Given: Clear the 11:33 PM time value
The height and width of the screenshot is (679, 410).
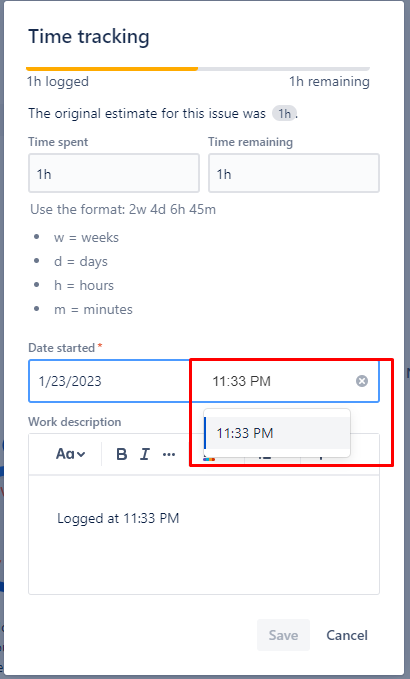Looking at the screenshot, I should pyautogui.click(x=362, y=381).
